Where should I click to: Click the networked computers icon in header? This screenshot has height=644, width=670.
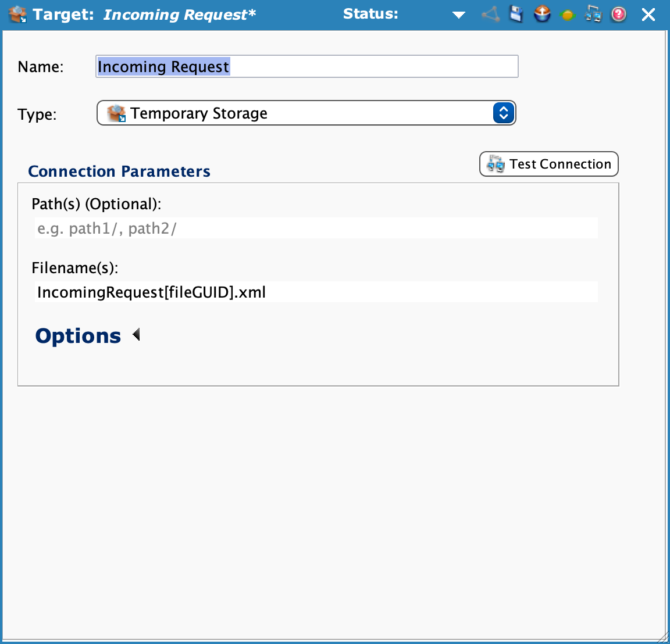click(593, 14)
